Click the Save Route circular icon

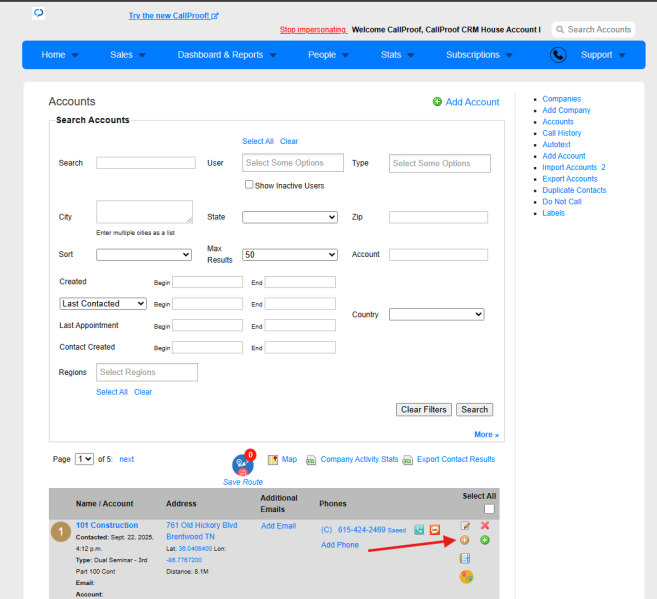[x=243, y=465]
